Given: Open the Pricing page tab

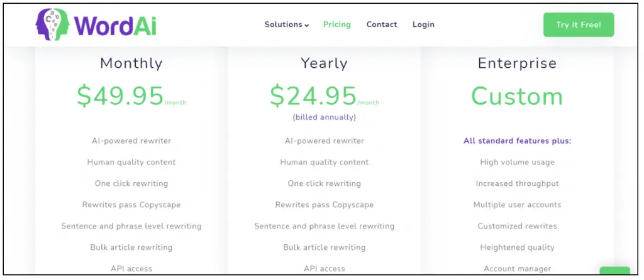Looking at the screenshot, I should pos(336,24).
